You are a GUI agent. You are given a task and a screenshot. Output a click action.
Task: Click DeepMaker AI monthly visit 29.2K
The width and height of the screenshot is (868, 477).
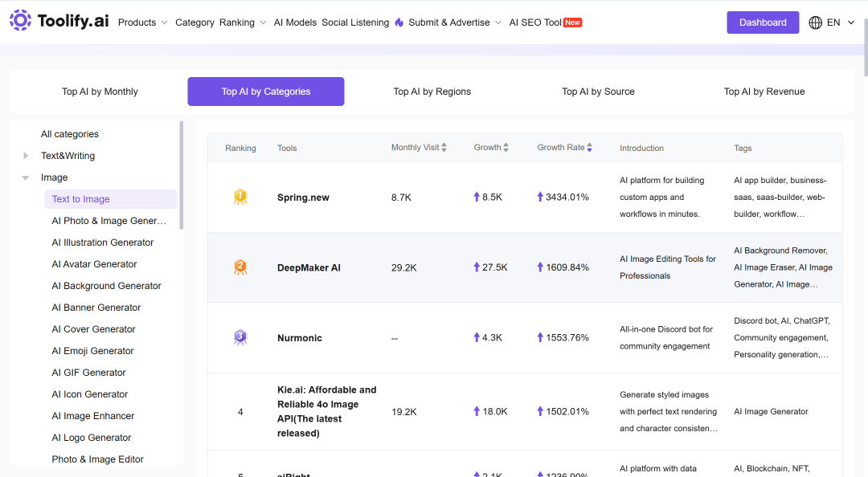(404, 268)
